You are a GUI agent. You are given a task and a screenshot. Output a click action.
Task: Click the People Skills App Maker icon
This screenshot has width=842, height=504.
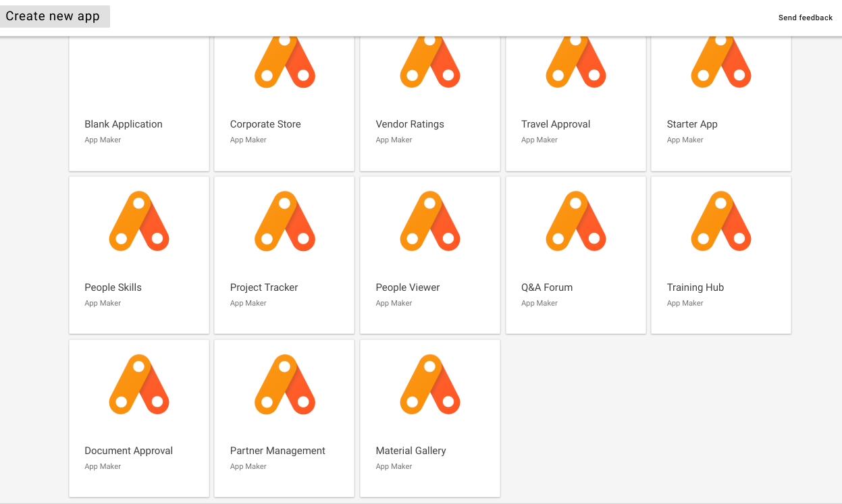coord(139,221)
